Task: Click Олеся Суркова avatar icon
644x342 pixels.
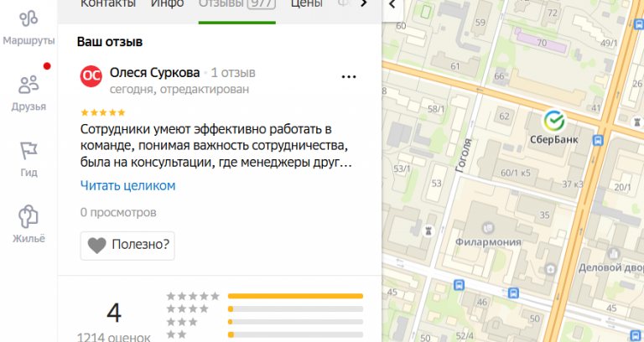Action: click(x=91, y=76)
